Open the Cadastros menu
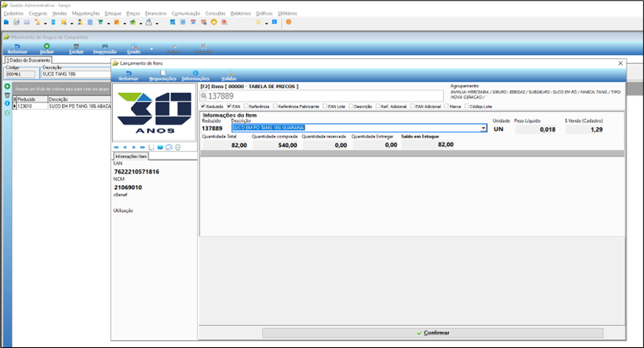The image size is (644, 348). [x=13, y=14]
